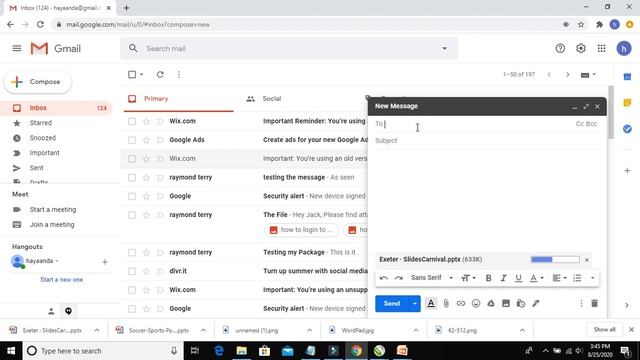Open the main menu hamburger icon

point(17,49)
